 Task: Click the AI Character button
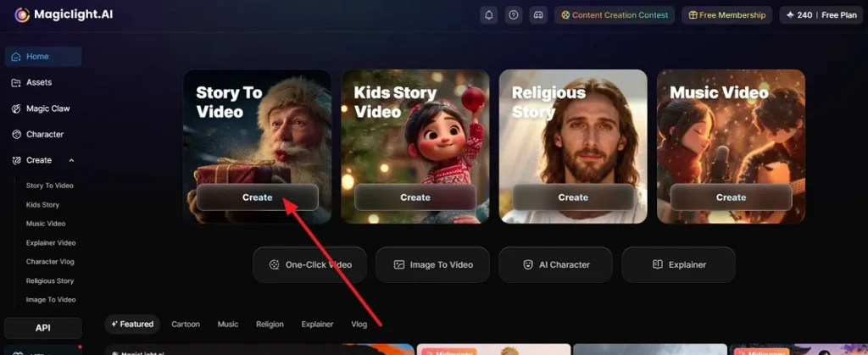(x=556, y=265)
